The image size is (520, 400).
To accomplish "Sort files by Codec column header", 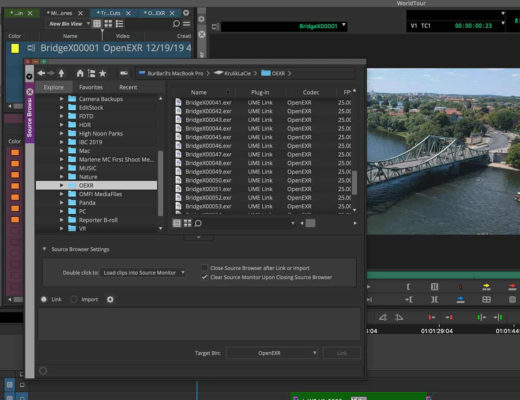I will [x=311, y=92].
